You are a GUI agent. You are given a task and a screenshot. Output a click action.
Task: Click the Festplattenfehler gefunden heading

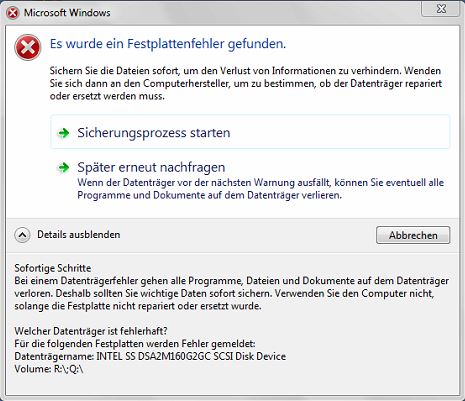[168, 44]
